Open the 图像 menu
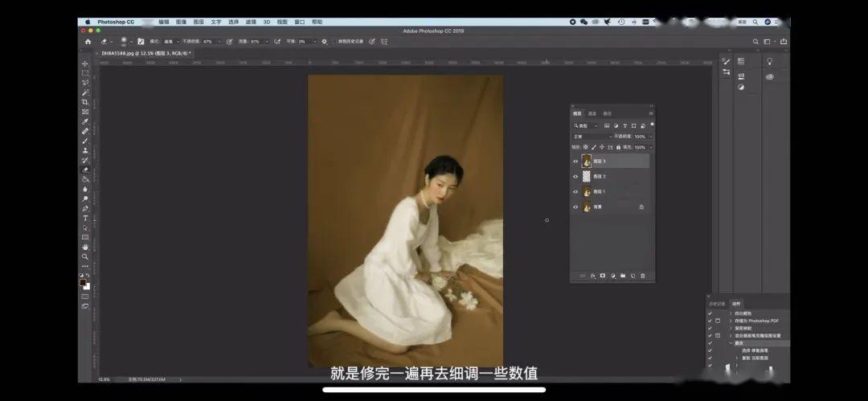The image size is (868, 401). (x=181, y=23)
